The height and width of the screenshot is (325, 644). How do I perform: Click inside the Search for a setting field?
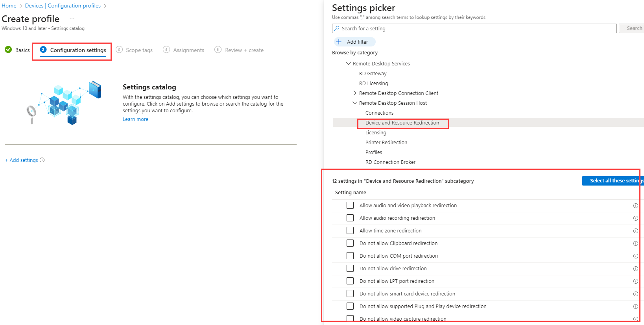point(433,28)
